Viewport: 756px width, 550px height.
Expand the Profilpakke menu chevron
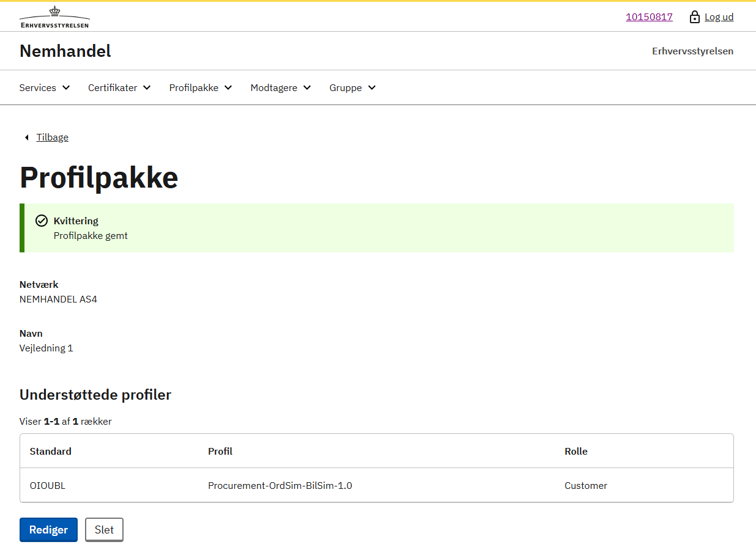pos(228,87)
